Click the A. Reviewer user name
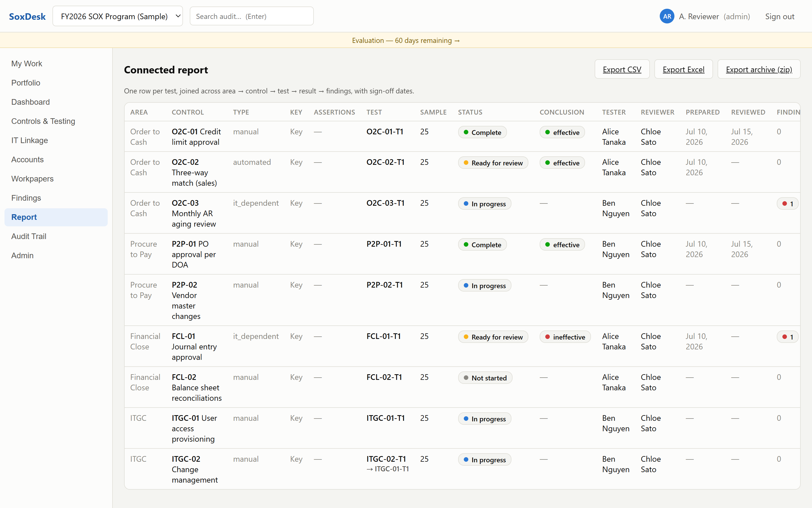812x508 pixels. point(699,16)
